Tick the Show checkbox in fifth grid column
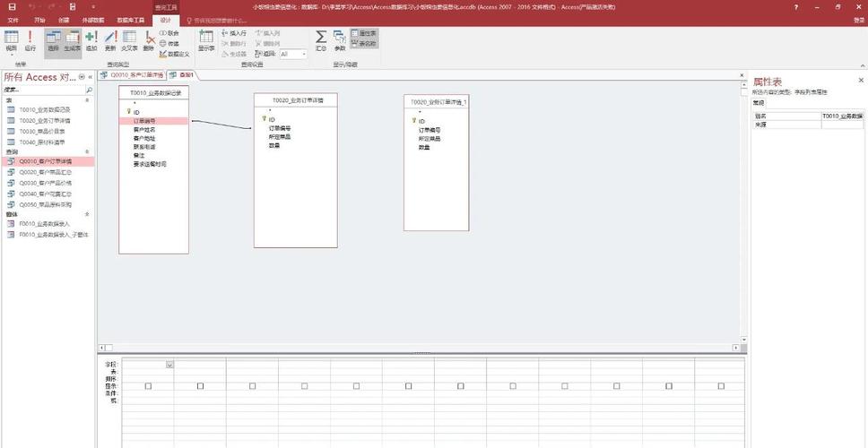868x448 pixels. [x=357, y=386]
